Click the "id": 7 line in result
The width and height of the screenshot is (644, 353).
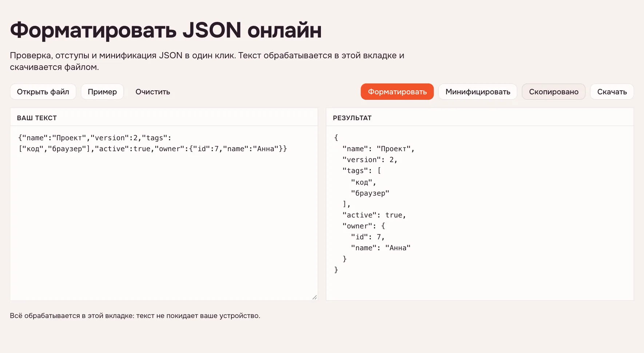tap(368, 237)
